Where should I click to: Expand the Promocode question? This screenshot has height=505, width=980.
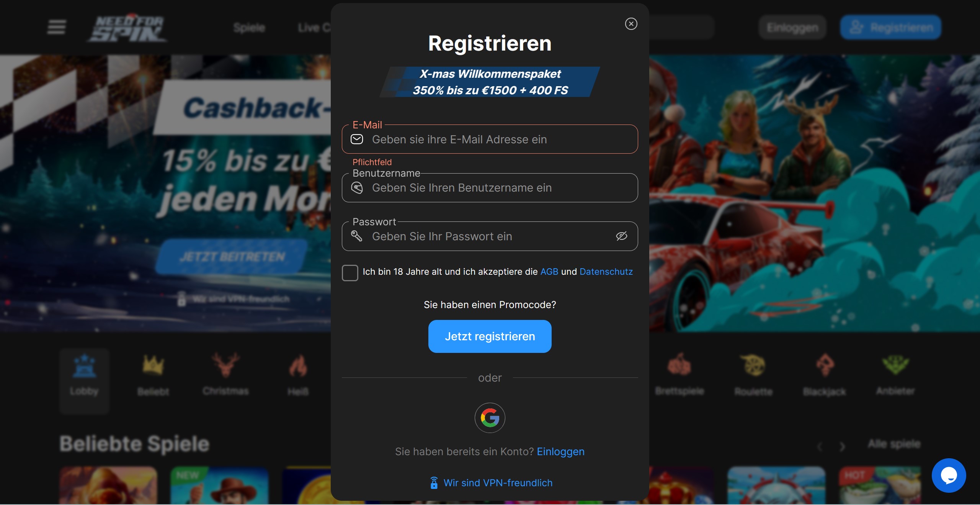pos(490,305)
